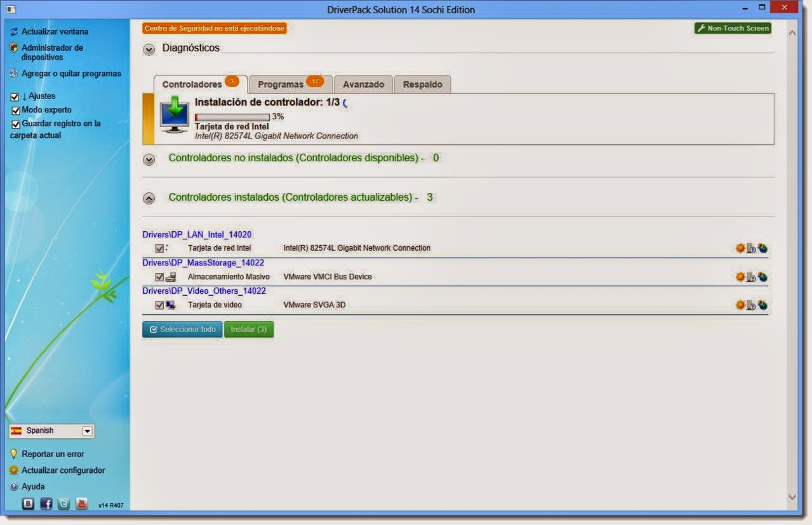Click the Actualizar configurador text

pos(63,470)
